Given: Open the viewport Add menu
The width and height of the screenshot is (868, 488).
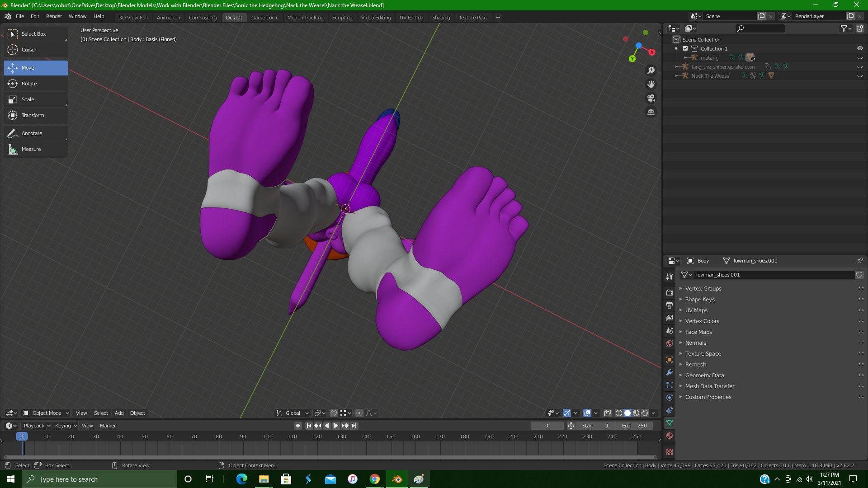Looking at the screenshot, I should pos(119,413).
